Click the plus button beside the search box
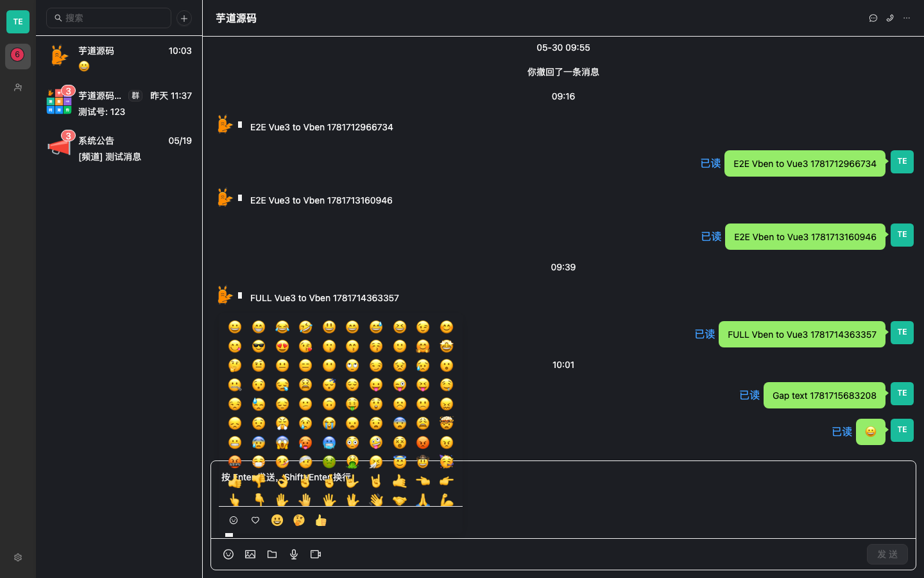 pos(184,18)
